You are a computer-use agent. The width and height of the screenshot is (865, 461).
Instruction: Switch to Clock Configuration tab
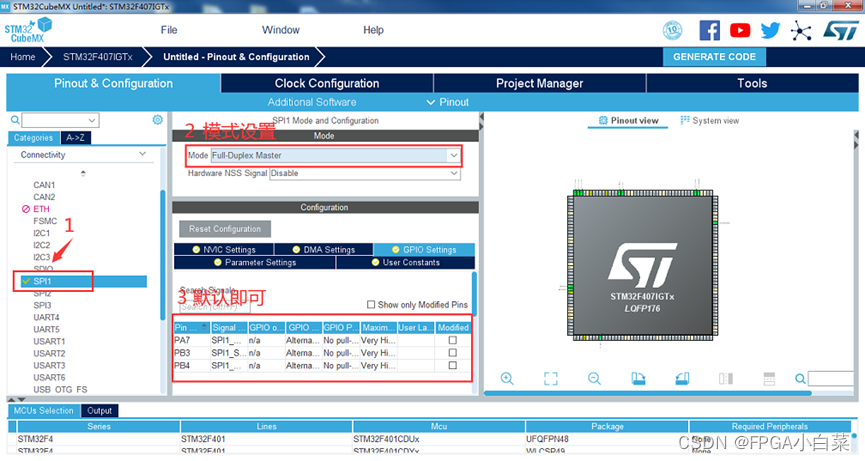(327, 83)
